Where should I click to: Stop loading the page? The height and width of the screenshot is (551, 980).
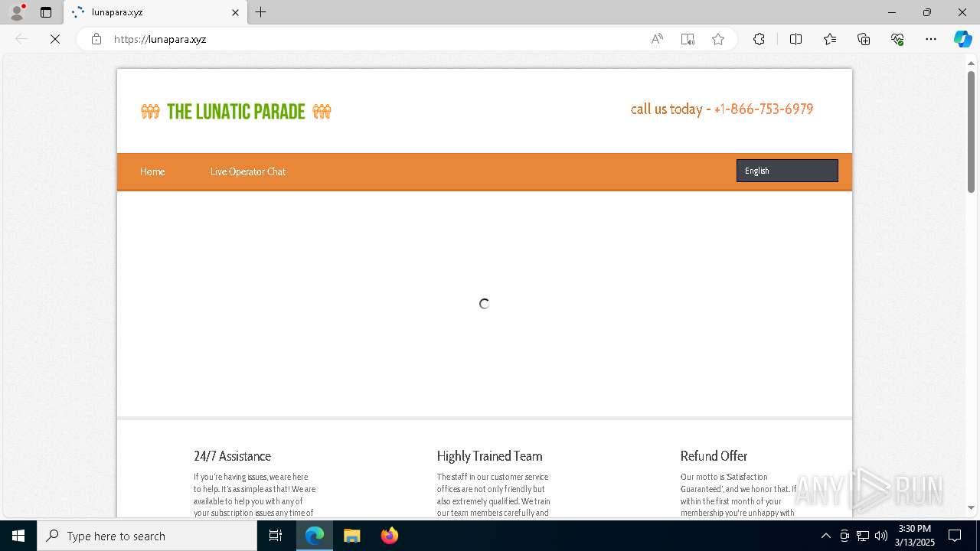pos(55,39)
